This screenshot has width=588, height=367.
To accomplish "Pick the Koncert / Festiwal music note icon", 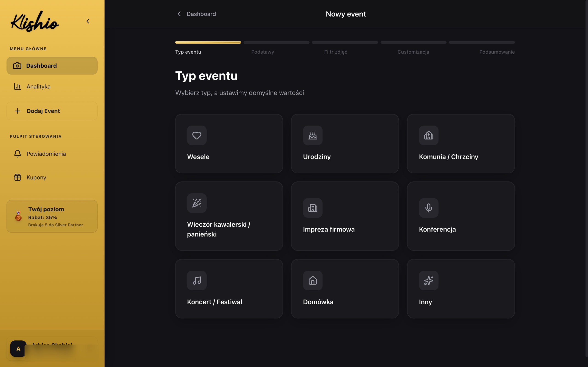I will click(197, 280).
